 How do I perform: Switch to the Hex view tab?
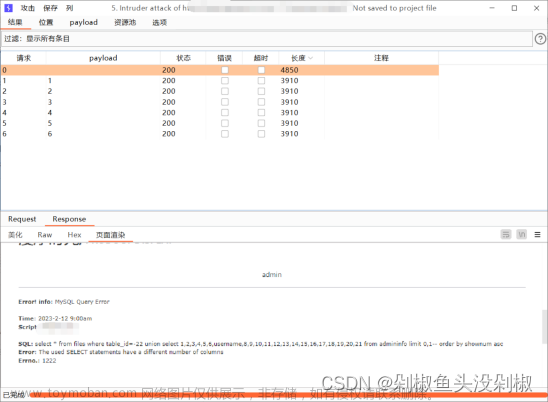pos(74,235)
